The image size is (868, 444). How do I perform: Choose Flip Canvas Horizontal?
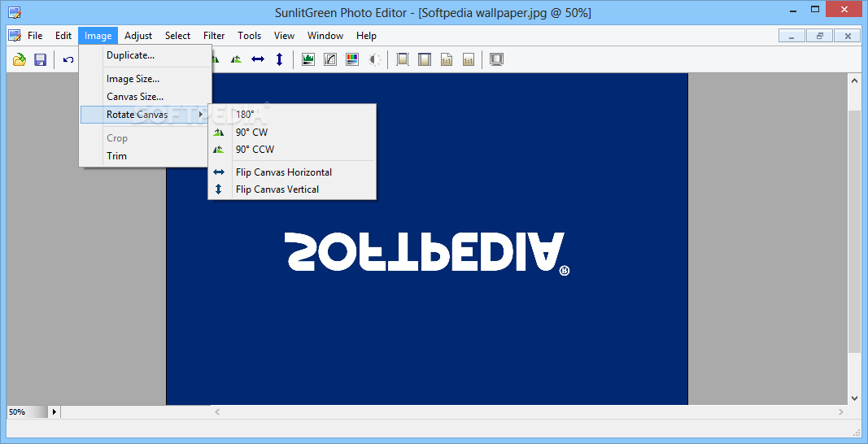[x=292, y=172]
